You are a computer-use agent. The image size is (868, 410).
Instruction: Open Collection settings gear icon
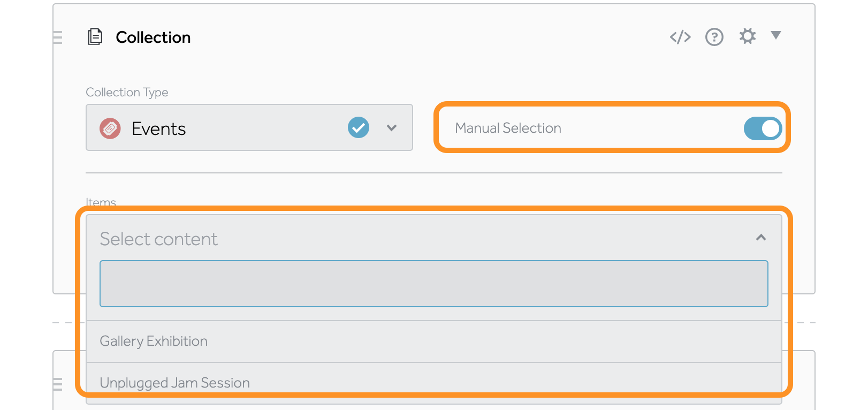click(x=748, y=36)
